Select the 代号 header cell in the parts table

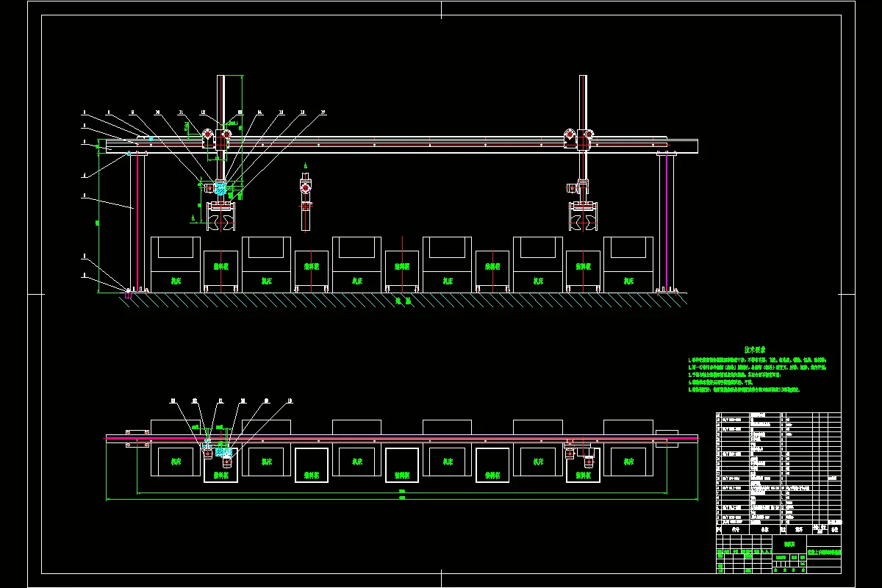pos(736,529)
